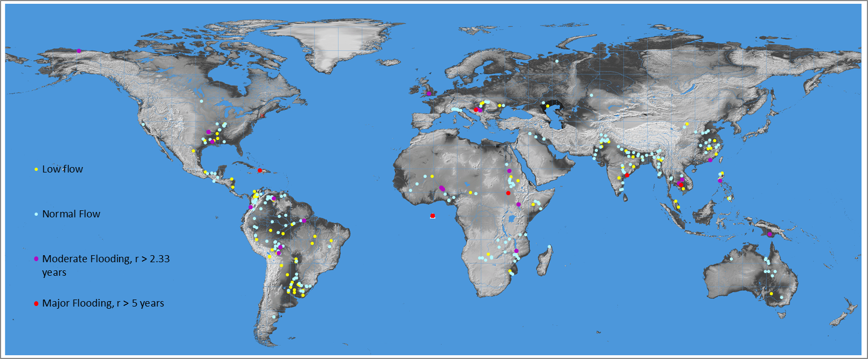868x359 pixels.
Task: Click the cyan marker in southern Argentina
Action: pos(274,317)
